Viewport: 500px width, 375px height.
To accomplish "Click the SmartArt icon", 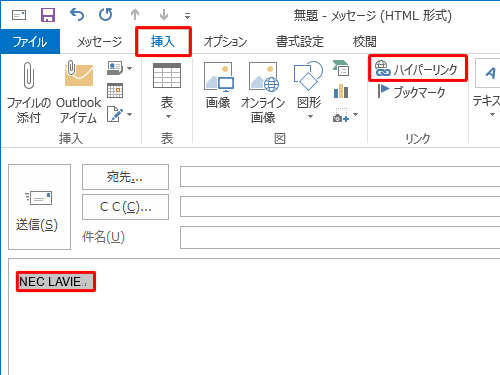I will (341, 68).
